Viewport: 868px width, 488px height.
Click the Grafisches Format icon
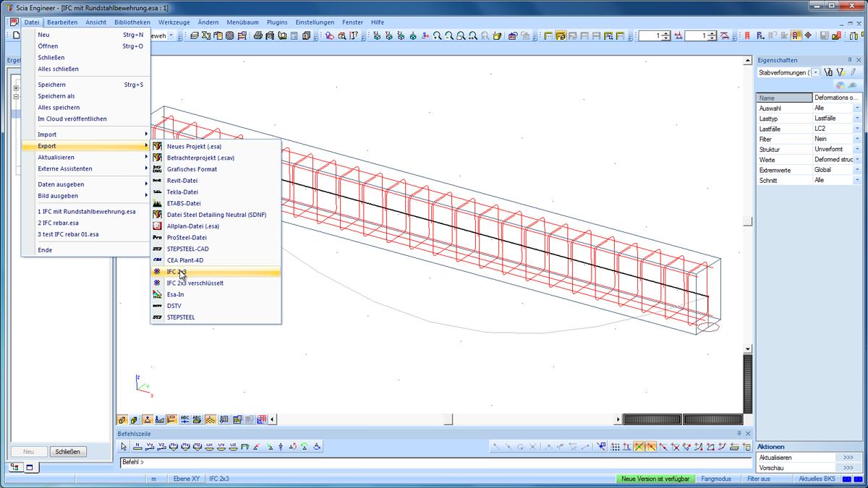click(x=157, y=169)
